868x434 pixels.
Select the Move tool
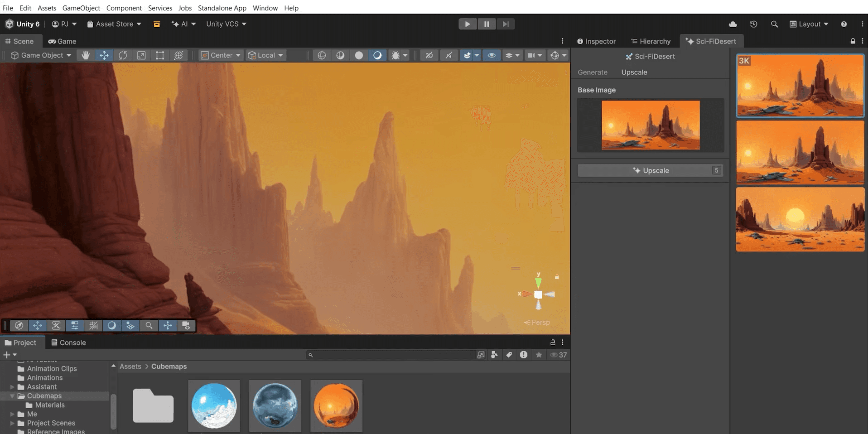[x=104, y=55]
